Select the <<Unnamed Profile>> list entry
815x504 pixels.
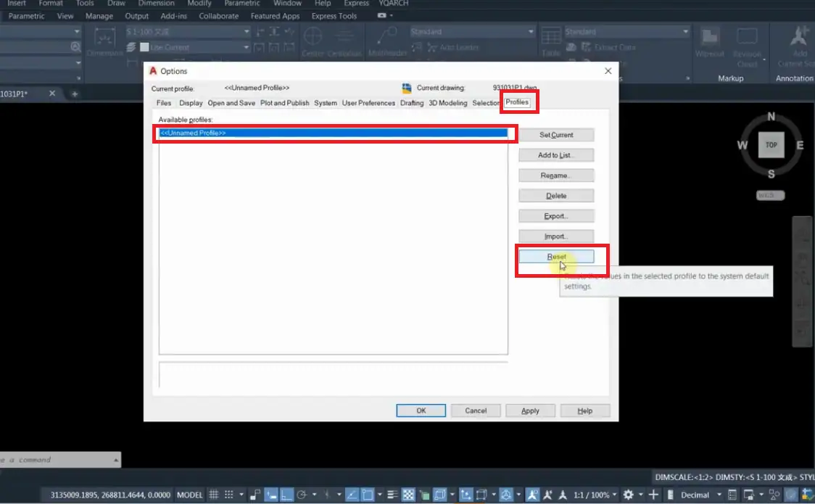coord(333,133)
